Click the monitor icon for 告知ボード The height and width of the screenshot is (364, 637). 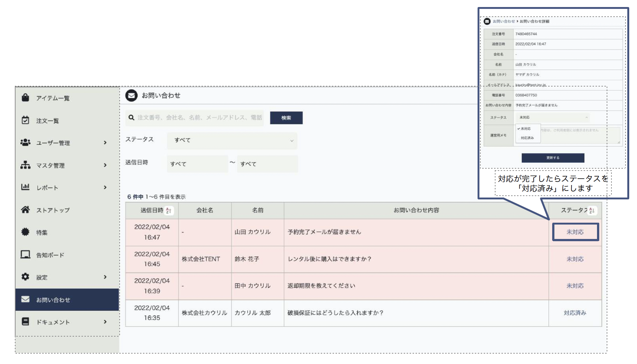tap(25, 255)
